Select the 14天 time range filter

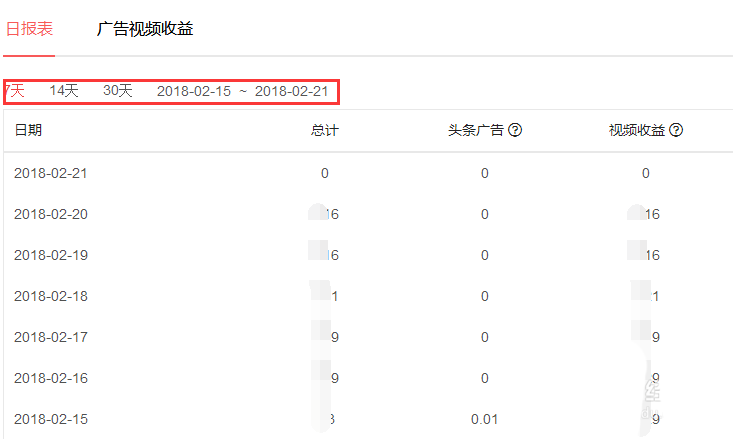[64, 91]
